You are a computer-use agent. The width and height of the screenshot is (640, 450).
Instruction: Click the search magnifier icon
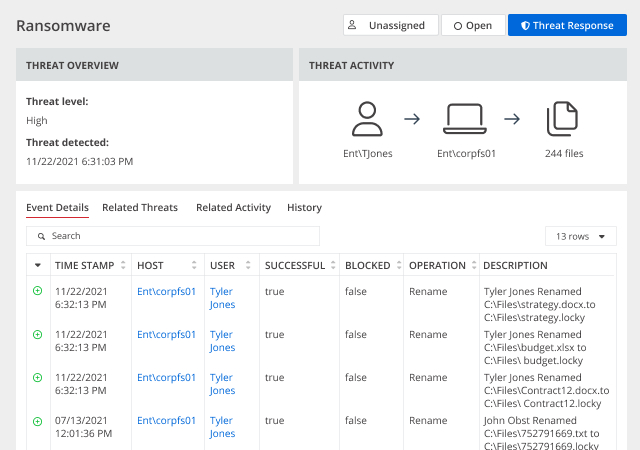[x=41, y=236]
